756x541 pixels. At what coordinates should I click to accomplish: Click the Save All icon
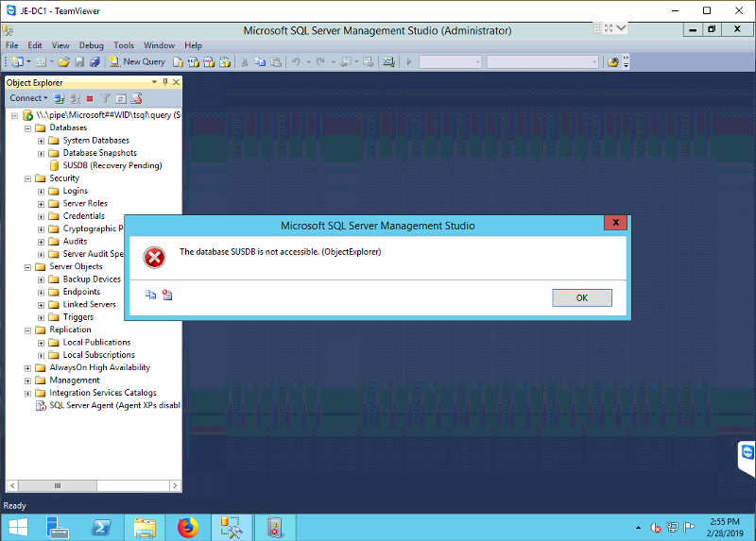click(x=95, y=61)
